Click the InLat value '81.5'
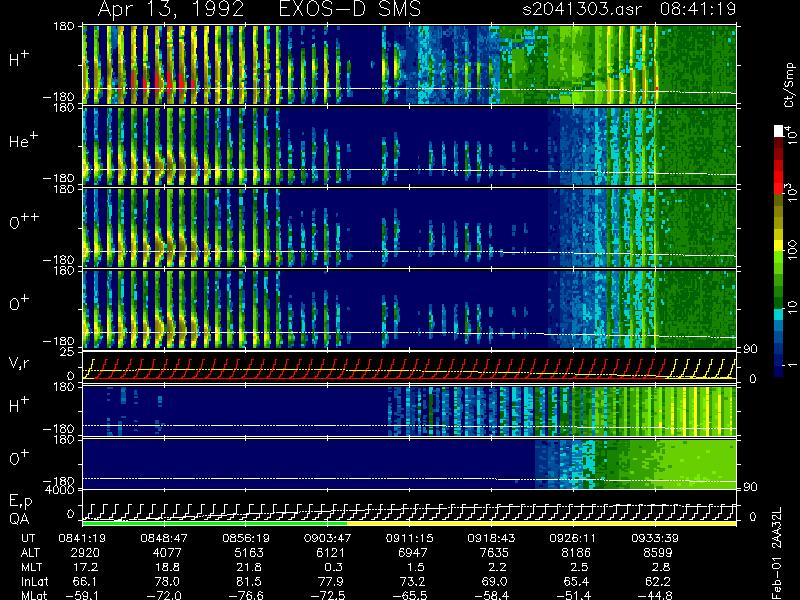This screenshot has width=800, height=600. 249,581
